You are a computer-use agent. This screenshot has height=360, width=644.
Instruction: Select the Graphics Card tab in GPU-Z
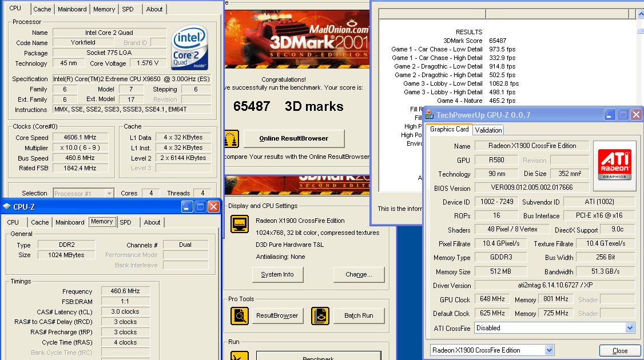tap(450, 129)
